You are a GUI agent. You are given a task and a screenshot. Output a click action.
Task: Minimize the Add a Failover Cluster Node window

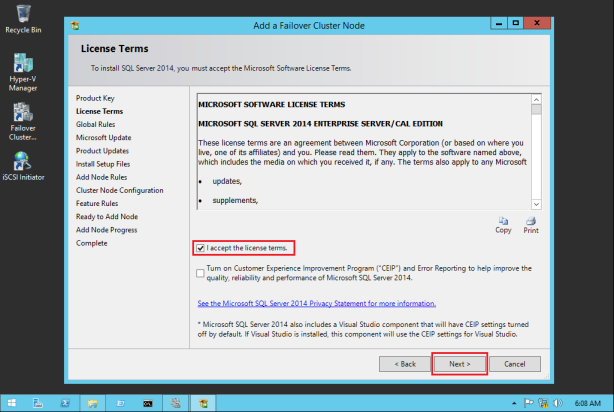click(x=499, y=23)
